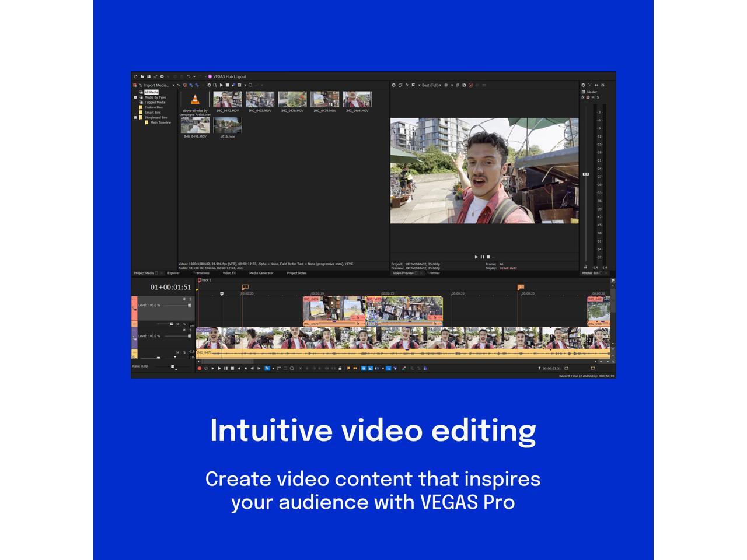The image size is (747, 560).
Task: Open the Trimmer tab
Action: tap(433, 273)
